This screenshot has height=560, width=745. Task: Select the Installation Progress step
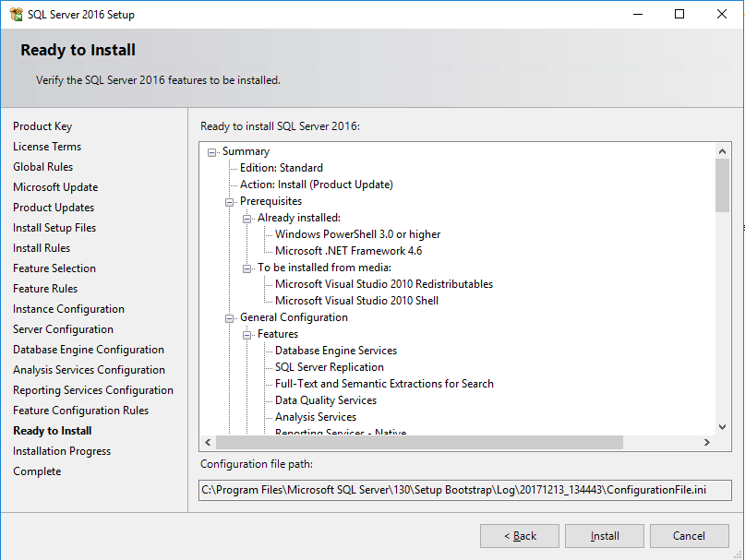62,451
